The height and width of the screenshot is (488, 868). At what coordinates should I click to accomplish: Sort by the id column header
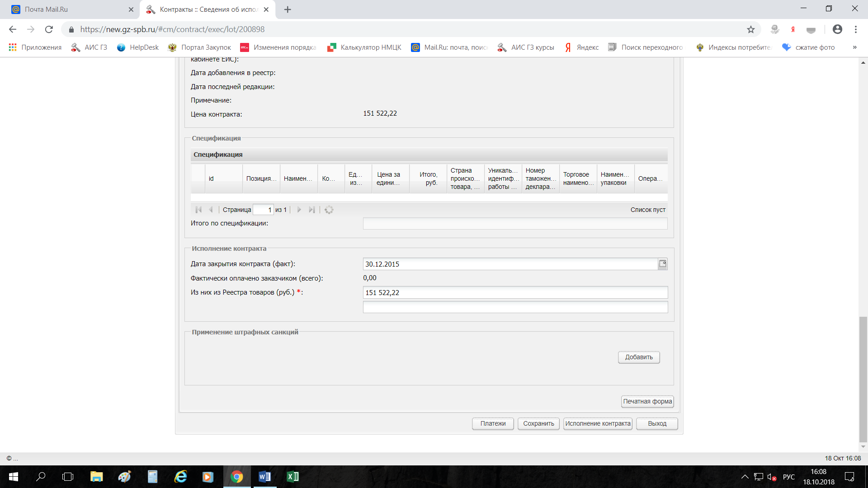point(224,178)
